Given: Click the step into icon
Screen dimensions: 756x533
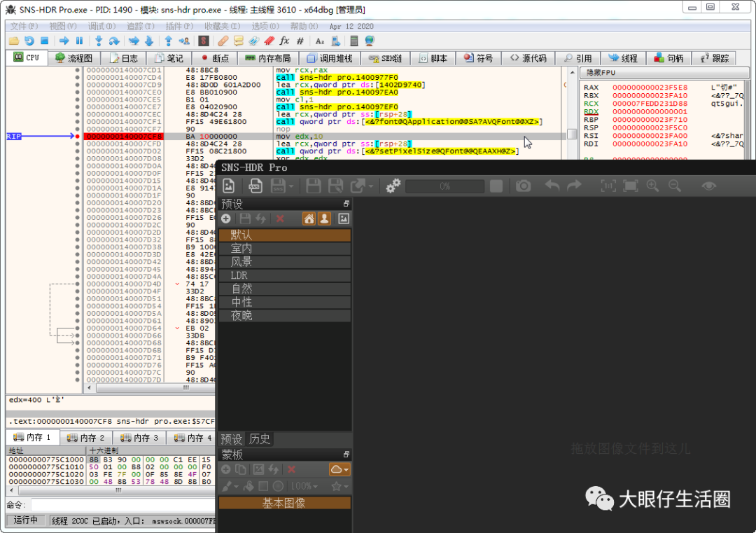Looking at the screenshot, I should click(x=99, y=41).
